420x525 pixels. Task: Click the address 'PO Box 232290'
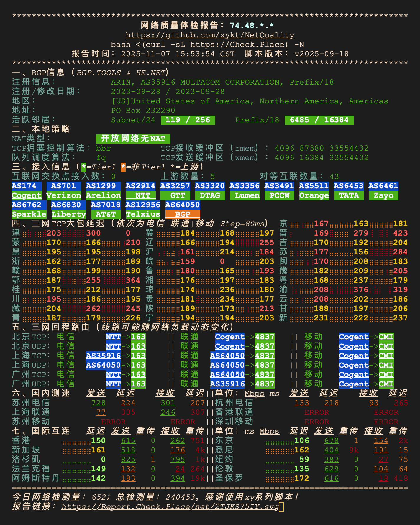point(143,111)
